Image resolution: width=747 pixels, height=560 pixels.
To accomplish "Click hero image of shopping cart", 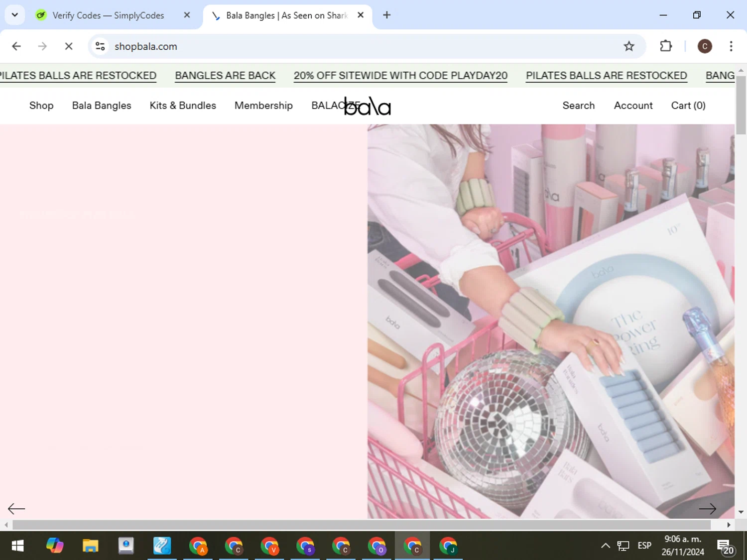I will click(551, 321).
